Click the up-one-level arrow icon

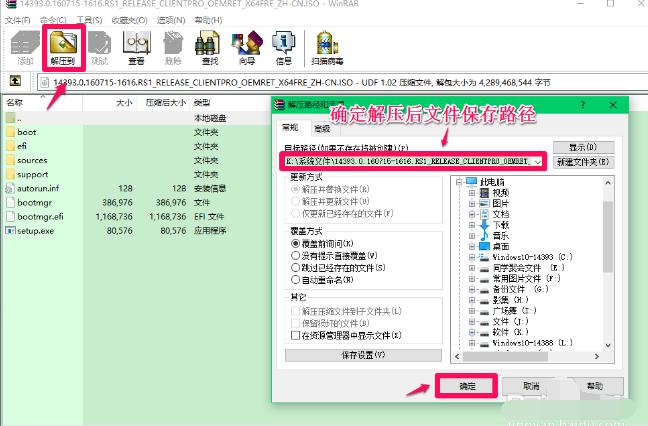pyautogui.click(x=17, y=80)
